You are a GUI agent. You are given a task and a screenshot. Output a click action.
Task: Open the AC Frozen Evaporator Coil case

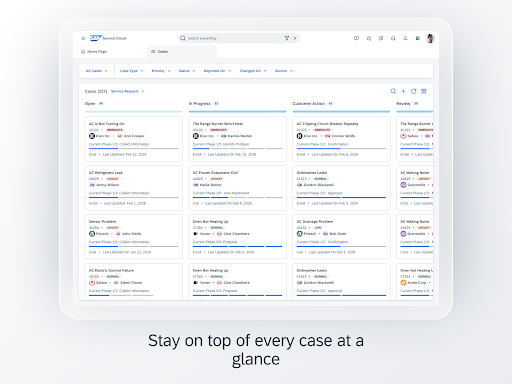tap(237, 188)
